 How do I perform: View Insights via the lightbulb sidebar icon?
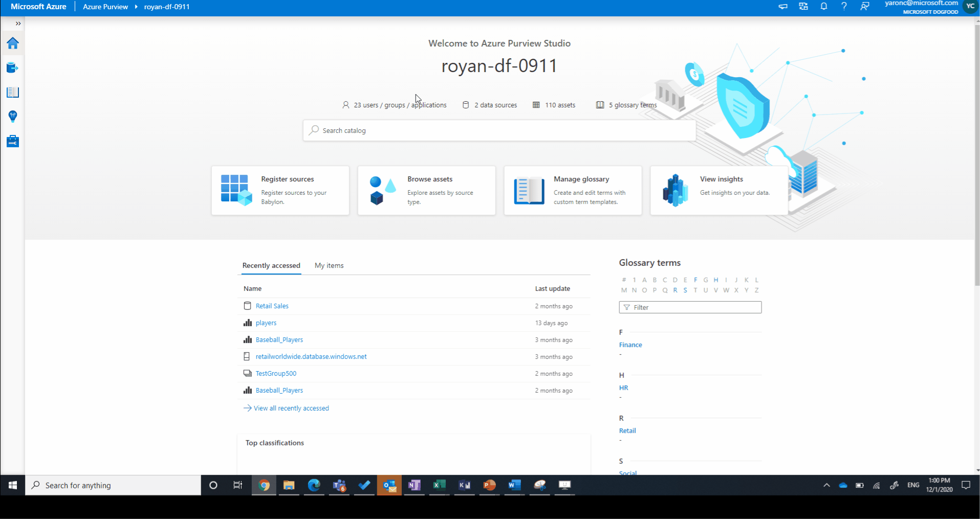12,117
